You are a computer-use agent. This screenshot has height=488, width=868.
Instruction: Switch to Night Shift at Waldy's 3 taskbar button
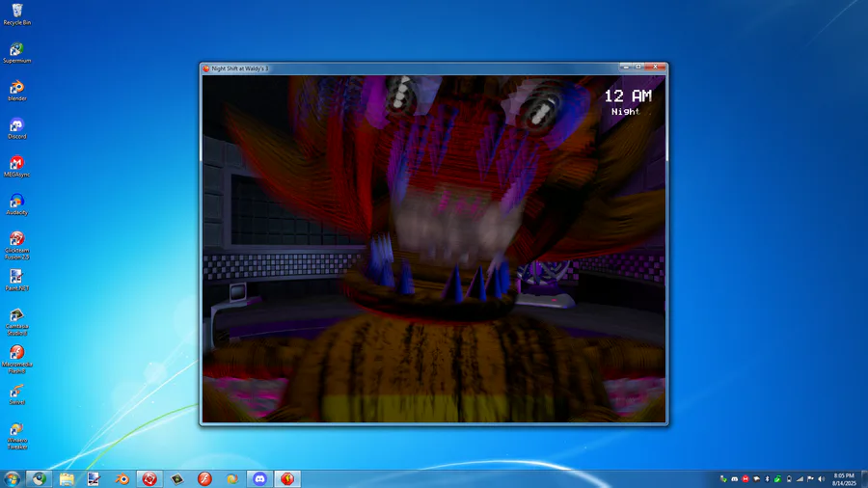coord(287,478)
